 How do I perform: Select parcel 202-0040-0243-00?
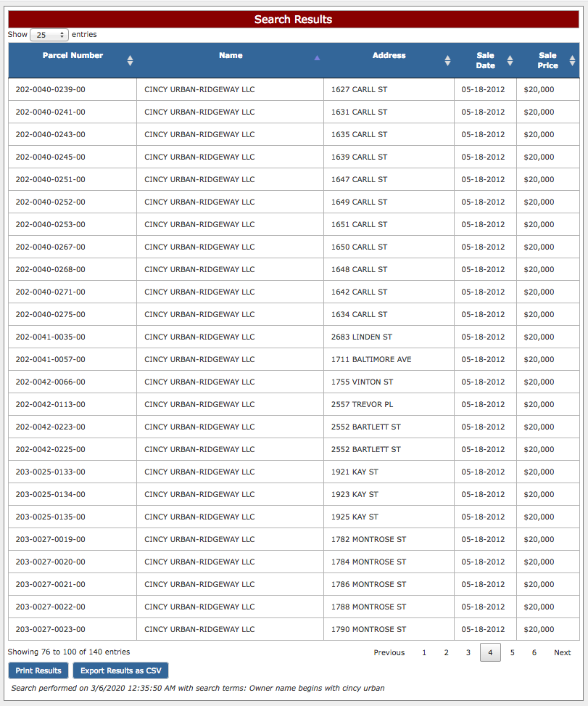click(50, 135)
